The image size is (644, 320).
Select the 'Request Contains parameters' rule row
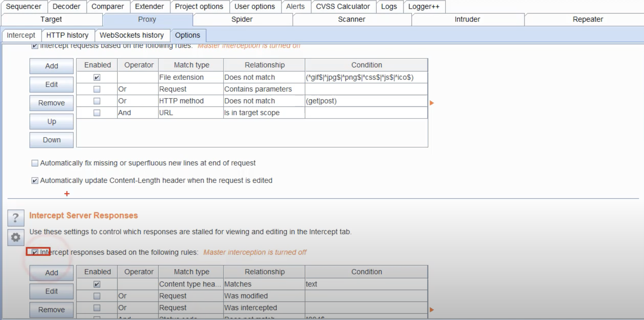pyautogui.click(x=258, y=89)
